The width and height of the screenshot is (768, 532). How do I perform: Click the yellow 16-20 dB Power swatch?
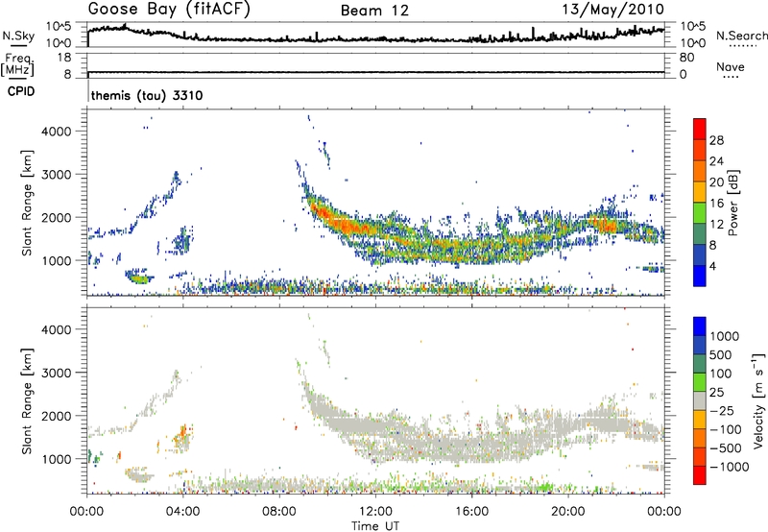[x=700, y=191]
